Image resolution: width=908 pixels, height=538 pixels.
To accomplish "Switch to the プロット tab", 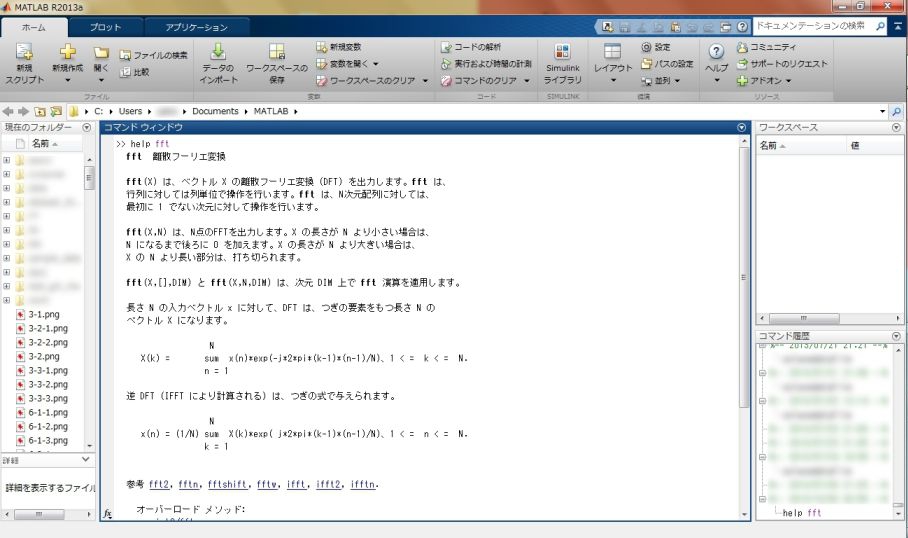I will [105, 27].
